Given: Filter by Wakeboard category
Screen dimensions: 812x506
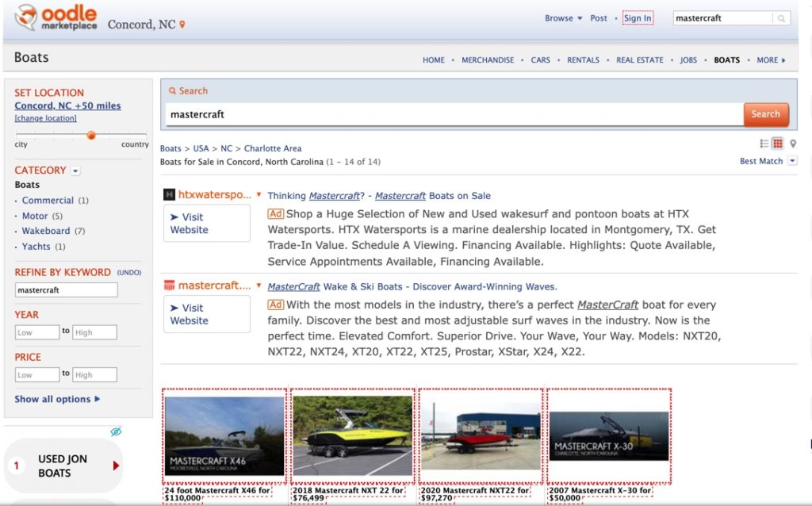Looking at the screenshot, I should (45, 231).
